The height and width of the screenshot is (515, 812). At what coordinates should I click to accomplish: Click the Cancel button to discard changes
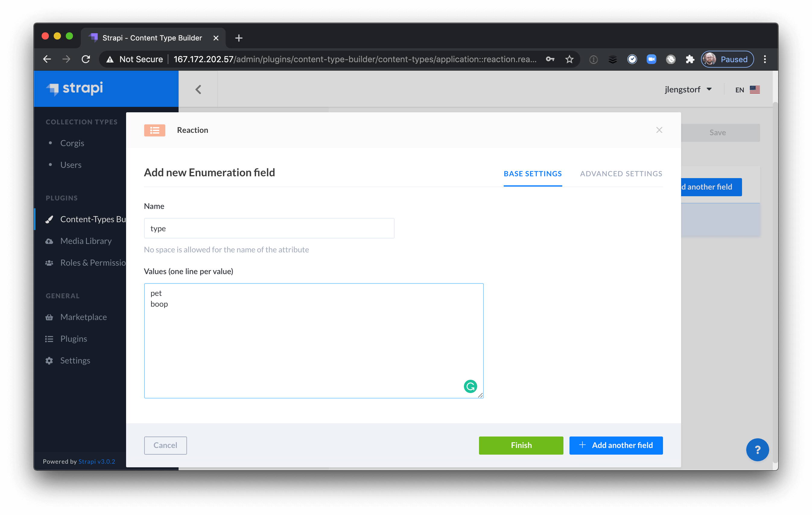pos(164,445)
